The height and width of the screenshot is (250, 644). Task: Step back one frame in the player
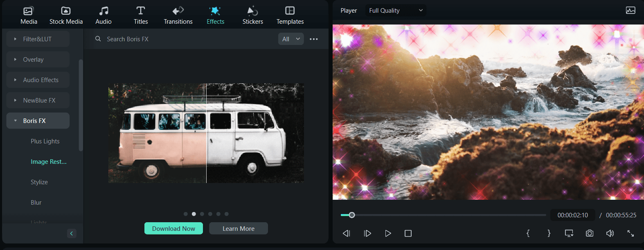[347, 233]
